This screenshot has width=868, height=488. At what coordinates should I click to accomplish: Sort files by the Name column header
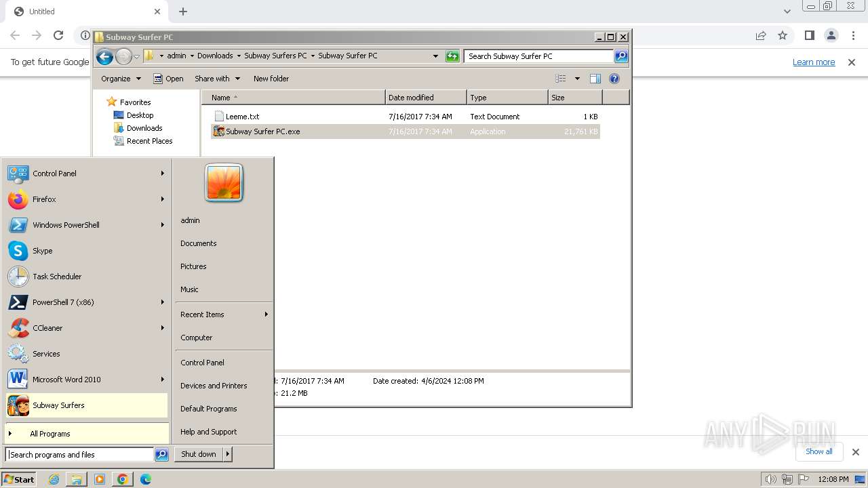pyautogui.click(x=293, y=98)
